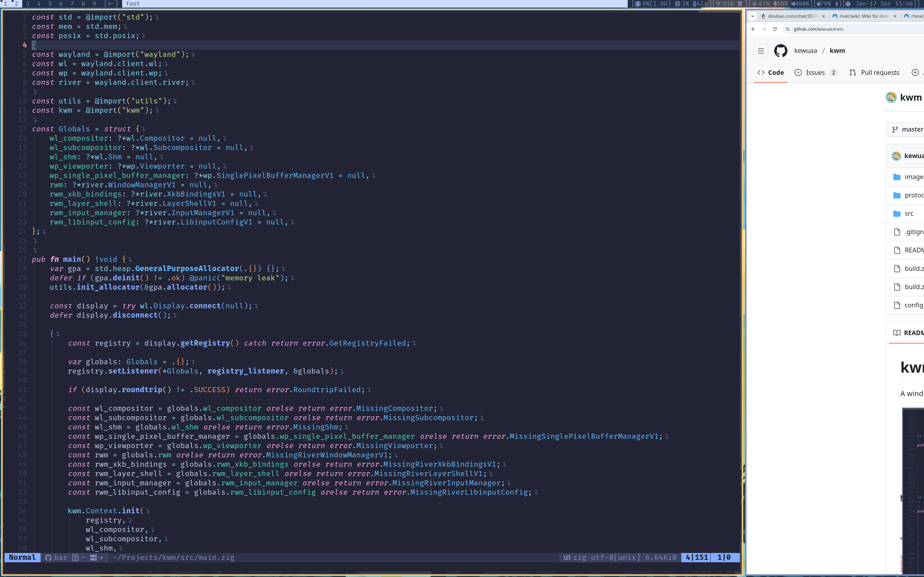924x577 pixels.
Task: Click the clock icon beside the date
Action: click(x=848, y=4)
